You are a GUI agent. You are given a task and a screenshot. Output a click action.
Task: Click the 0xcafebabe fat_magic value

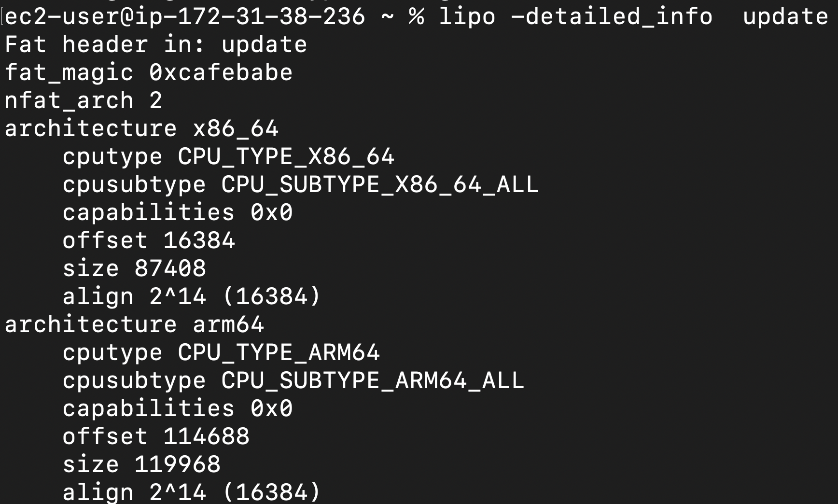click(x=221, y=73)
